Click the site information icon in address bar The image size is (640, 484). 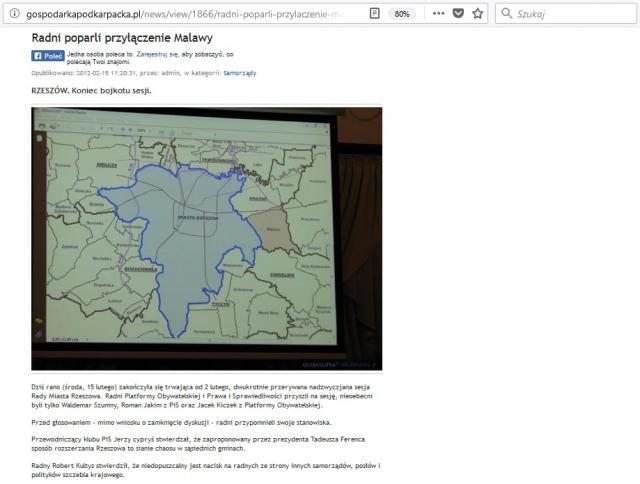click(x=14, y=14)
